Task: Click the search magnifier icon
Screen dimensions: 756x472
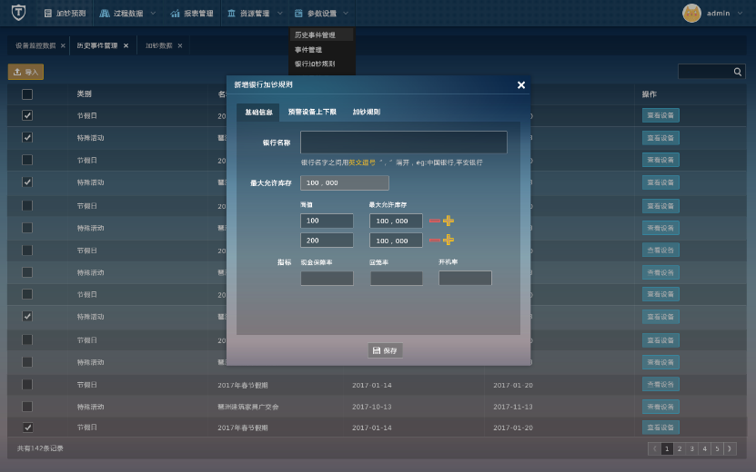Action: (738, 72)
